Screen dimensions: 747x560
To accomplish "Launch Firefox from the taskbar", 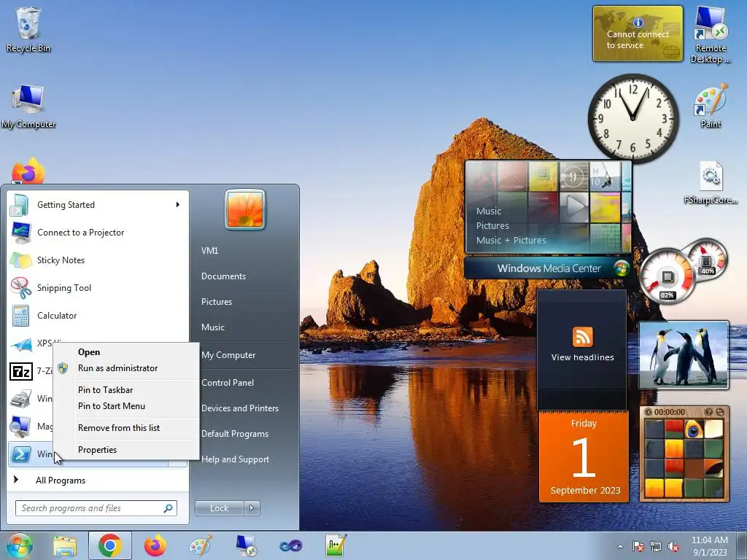I will pyautogui.click(x=155, y=545).
